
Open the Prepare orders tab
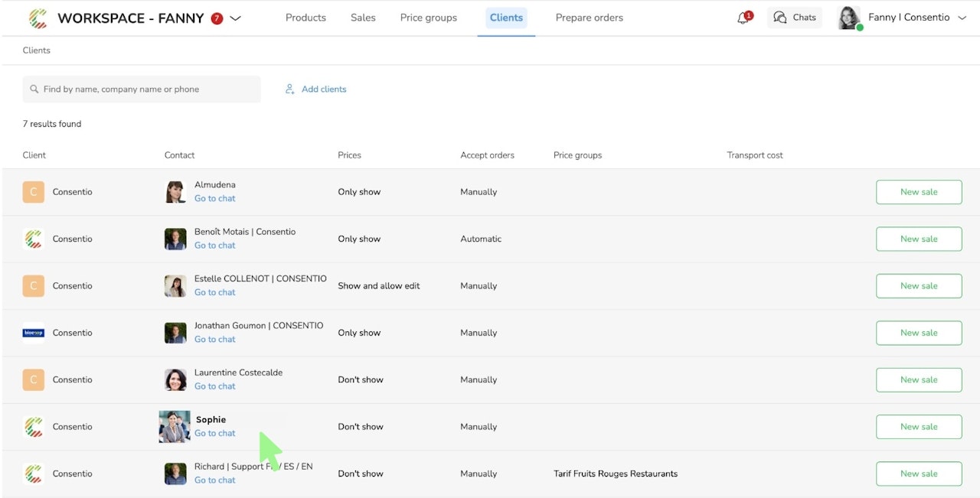(589, 18)
